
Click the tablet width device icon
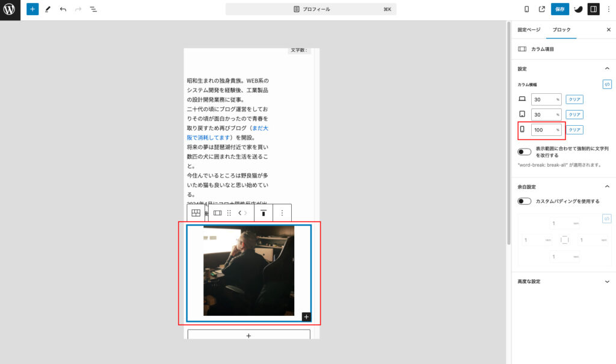click(522, 114)
